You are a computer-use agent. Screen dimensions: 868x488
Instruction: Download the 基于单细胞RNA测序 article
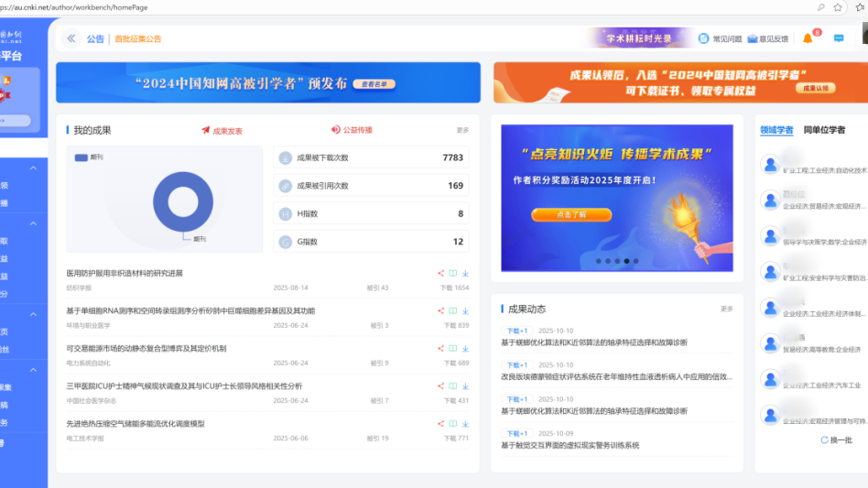click(x=465, y=311)
